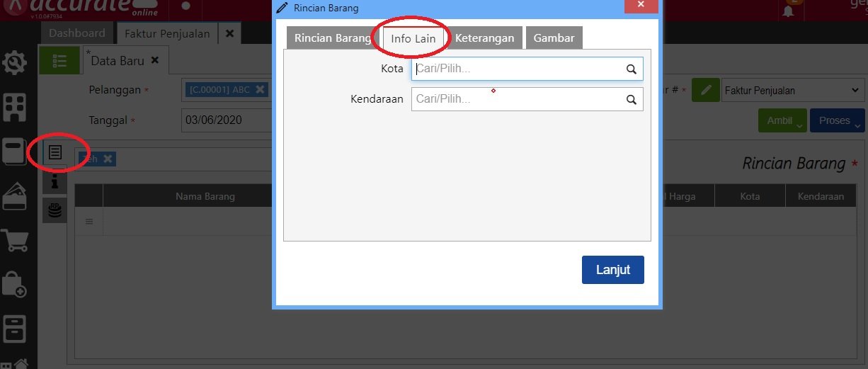Image resolution: width=868 pixels, height=369 pixels.
Task: Open the coins cost section icon
Action: click(55, 210)
